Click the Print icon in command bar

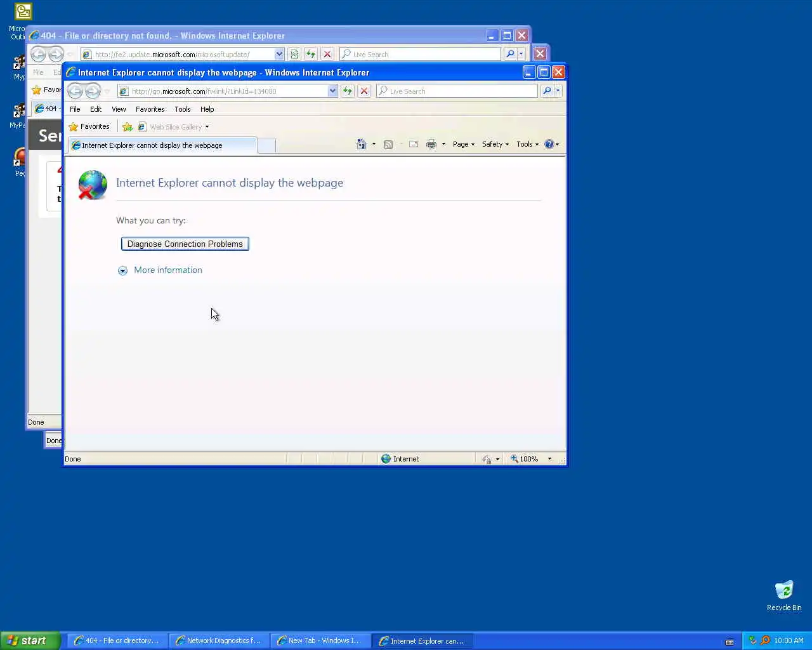click(431, 144)
